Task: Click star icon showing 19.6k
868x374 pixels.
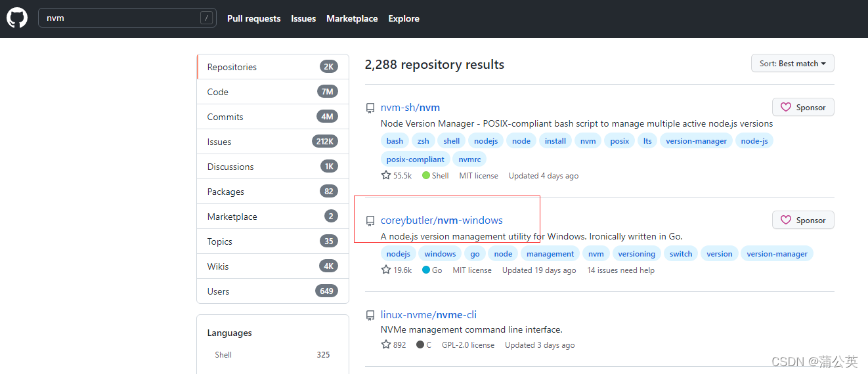Action: (386, 270)
